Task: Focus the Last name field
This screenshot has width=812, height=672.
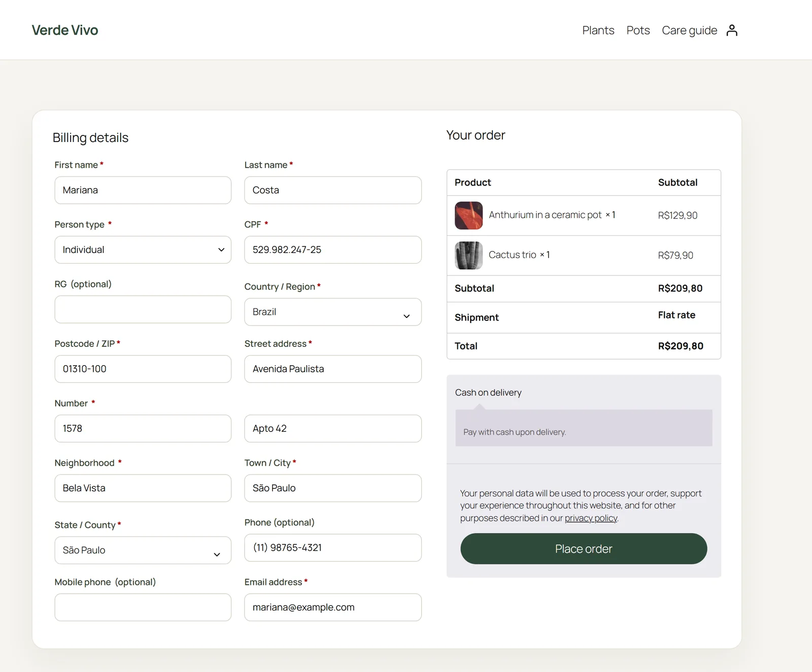Action: click(x=333, y=190)
